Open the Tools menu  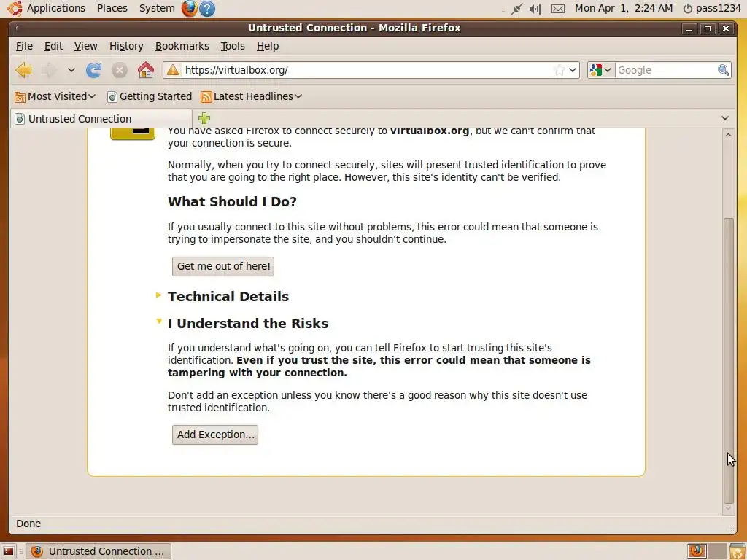click(x=233, y=46)
